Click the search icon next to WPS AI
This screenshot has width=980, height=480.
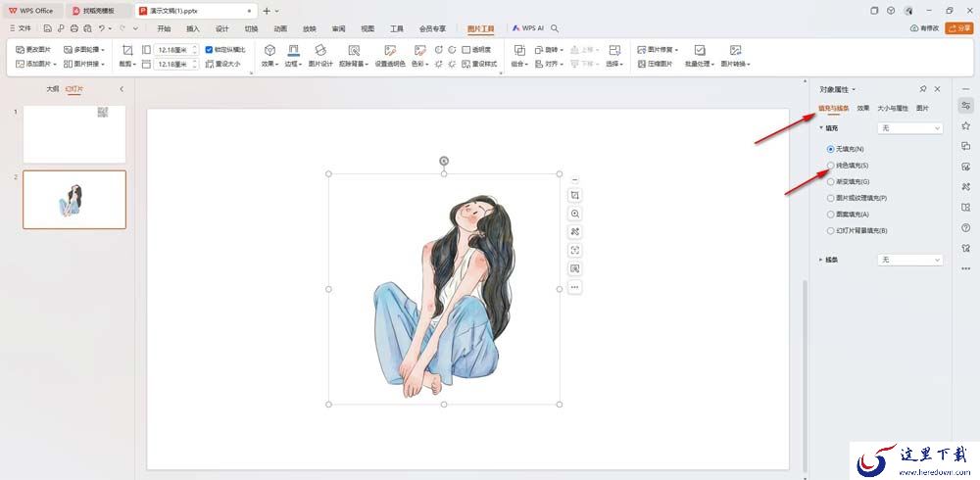point(555,28)
